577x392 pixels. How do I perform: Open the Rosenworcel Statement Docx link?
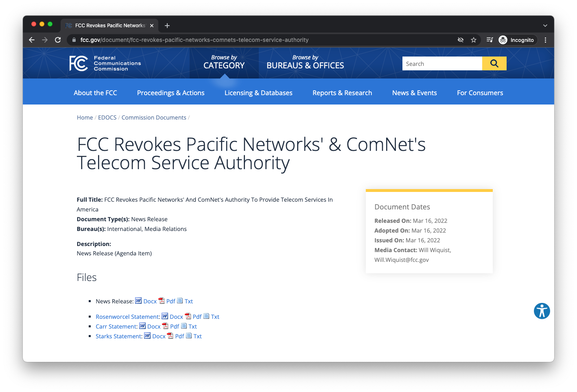coord(177,317)
